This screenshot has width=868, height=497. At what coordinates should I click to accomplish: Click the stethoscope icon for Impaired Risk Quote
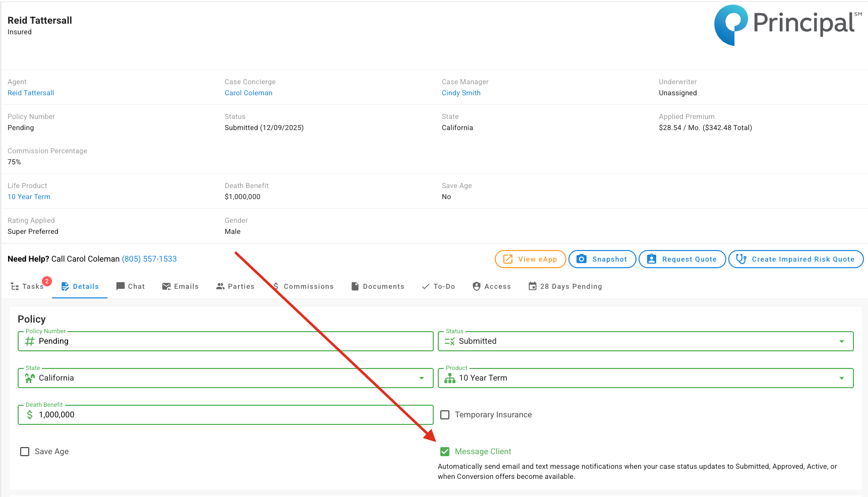pyautogui.click(x=741, y=259)
